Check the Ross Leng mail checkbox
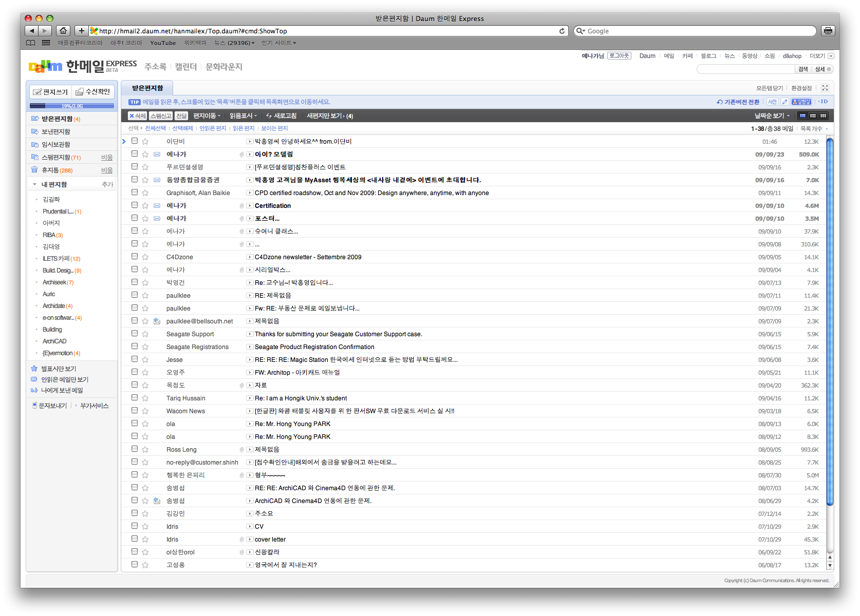This screenshot has width=860, height=616. tap(135, 449)
